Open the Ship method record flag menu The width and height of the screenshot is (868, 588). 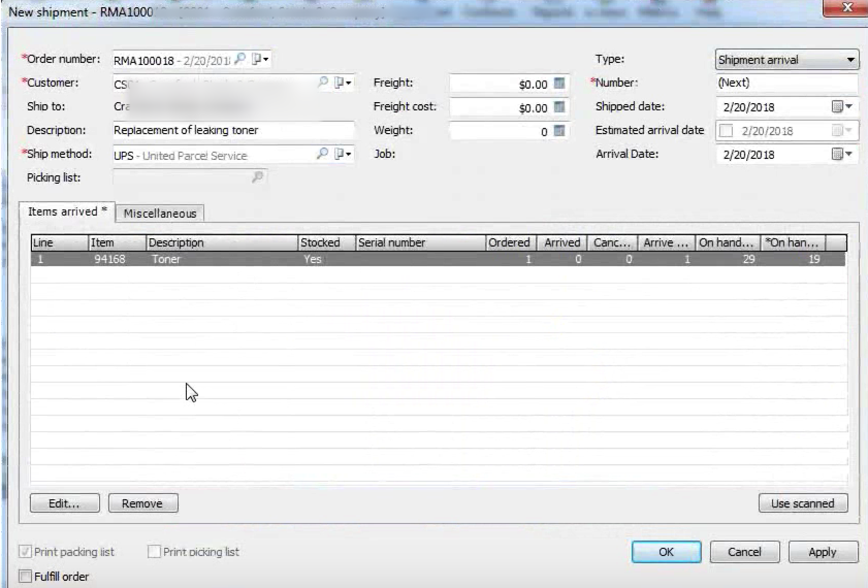tap(343, 154)
